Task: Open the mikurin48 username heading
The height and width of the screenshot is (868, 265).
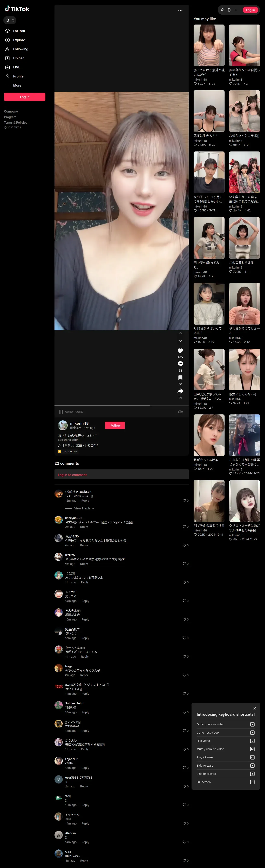Action: pyautogui.click(x=79, y=423)
